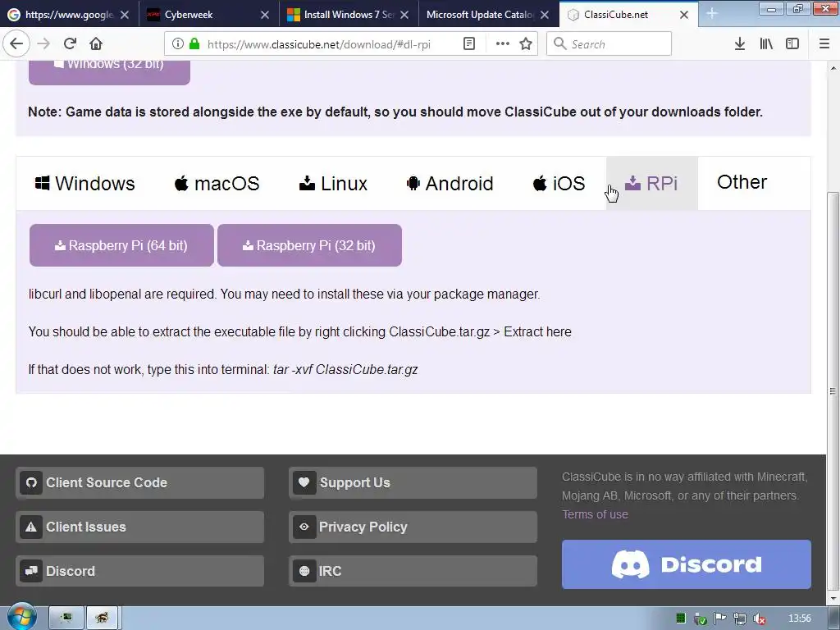Show site information icon in address bar
The height and width of the screenshot is (630, 840).
pos(178,44)
